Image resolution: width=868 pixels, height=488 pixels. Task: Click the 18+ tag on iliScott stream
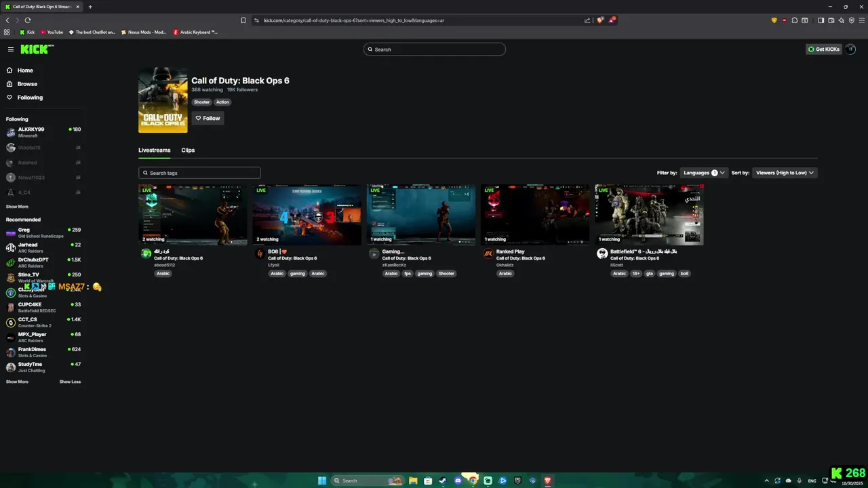636,274
